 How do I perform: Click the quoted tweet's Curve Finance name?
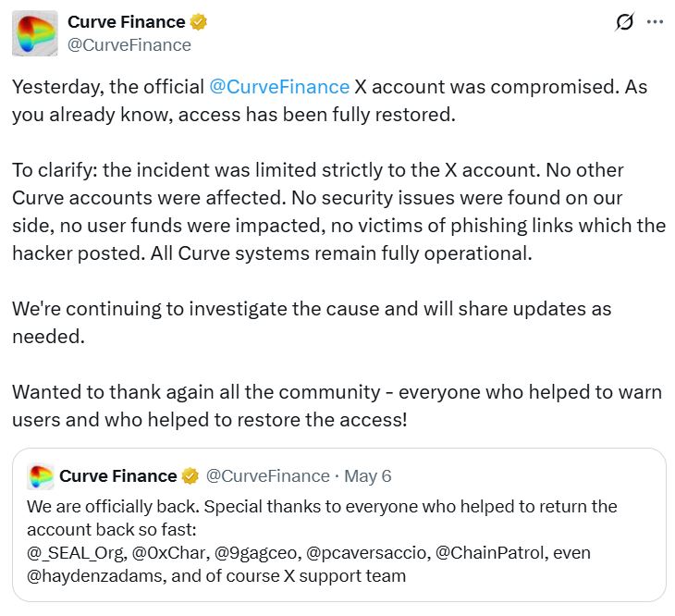(x=117, y=476)
